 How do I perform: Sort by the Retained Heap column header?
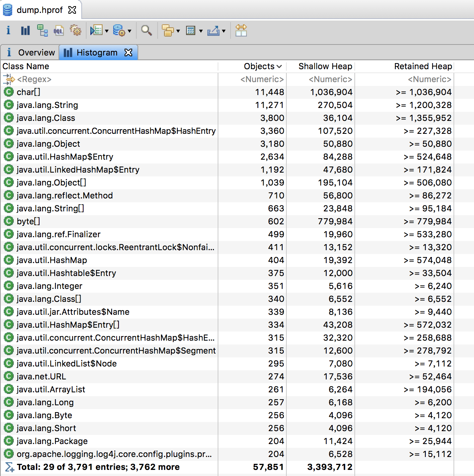click(423, 66)
